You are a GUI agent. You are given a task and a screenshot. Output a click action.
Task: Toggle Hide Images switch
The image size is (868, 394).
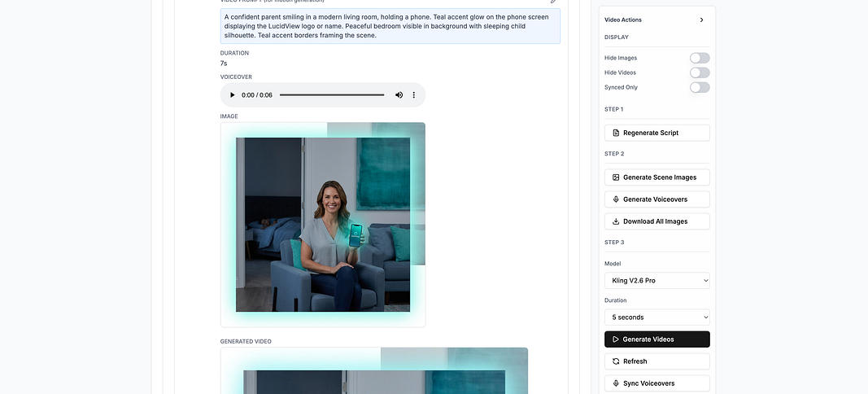tap(700, 58)
